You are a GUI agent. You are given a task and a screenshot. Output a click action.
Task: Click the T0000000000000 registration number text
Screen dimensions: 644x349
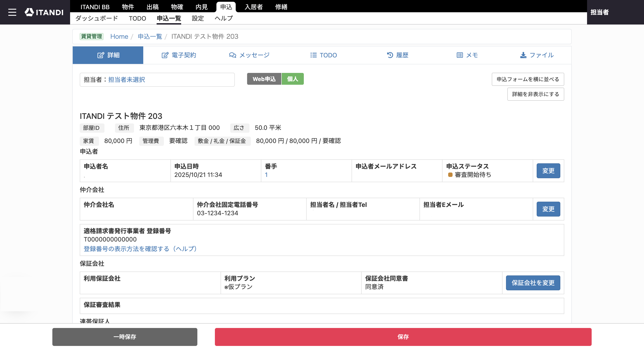pos(110,239)
